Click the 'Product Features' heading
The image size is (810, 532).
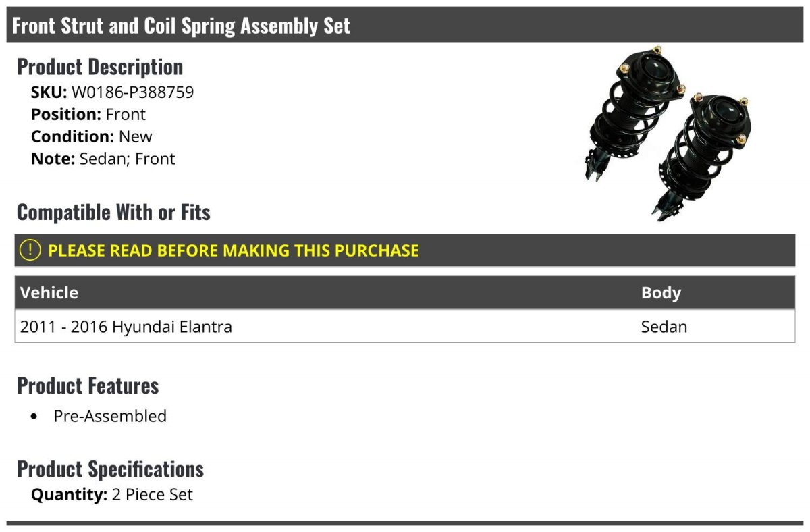pos(88,385)
